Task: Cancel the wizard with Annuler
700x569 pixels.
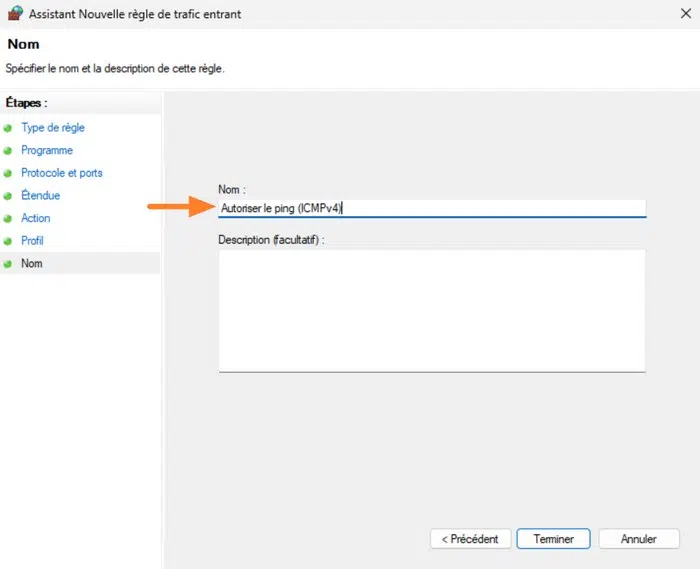Action: coord(639,539)
